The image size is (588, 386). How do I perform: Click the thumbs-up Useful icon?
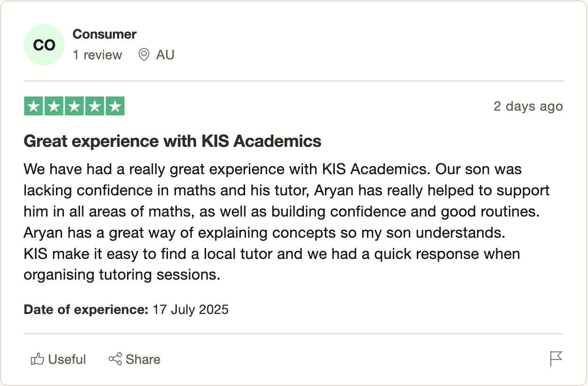(x=37, y=359)
